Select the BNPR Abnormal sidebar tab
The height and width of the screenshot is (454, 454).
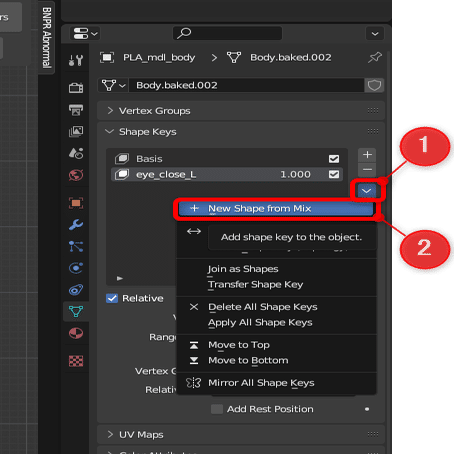[47, 37]
